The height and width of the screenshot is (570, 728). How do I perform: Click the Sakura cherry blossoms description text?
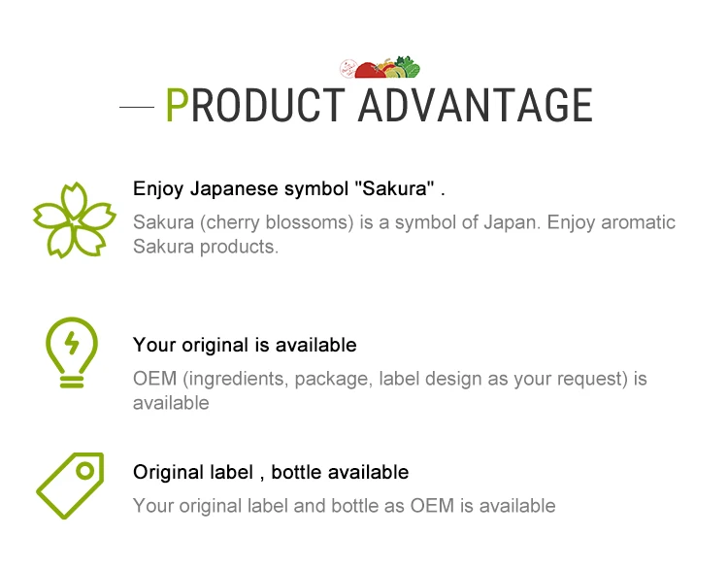pos(404,234)
